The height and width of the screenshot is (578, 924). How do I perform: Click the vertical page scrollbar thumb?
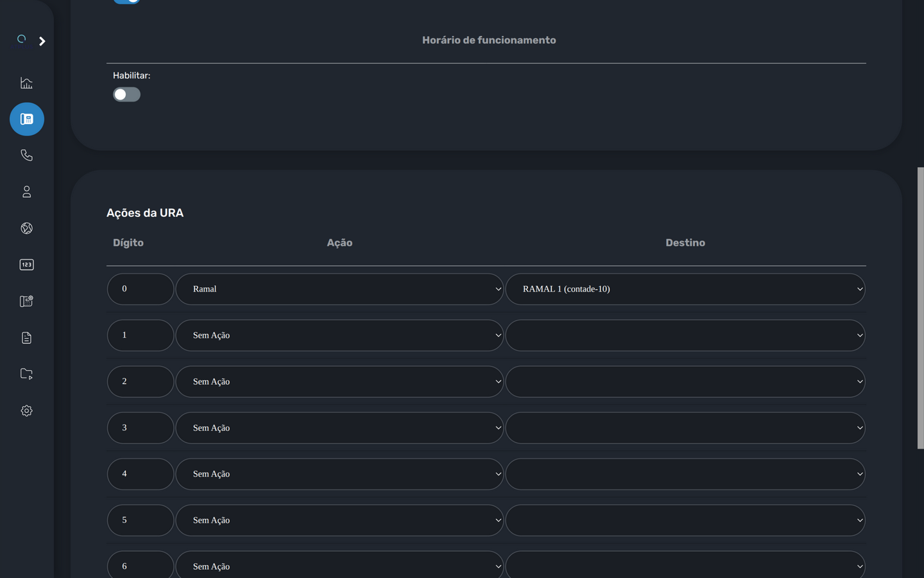coord(920,308)
